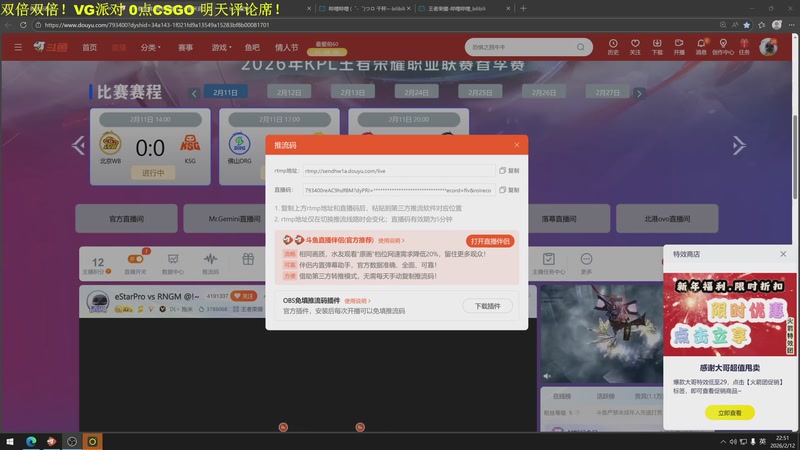
Task: Open the 更多 ellipsis icon
Action: 586,264
